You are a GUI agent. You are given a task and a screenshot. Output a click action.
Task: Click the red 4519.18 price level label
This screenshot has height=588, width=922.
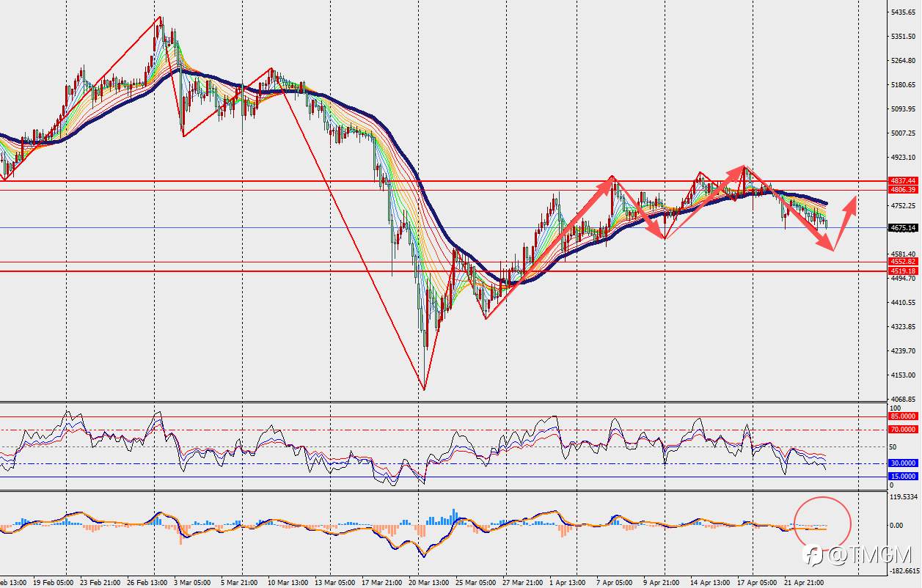(903, 271)
